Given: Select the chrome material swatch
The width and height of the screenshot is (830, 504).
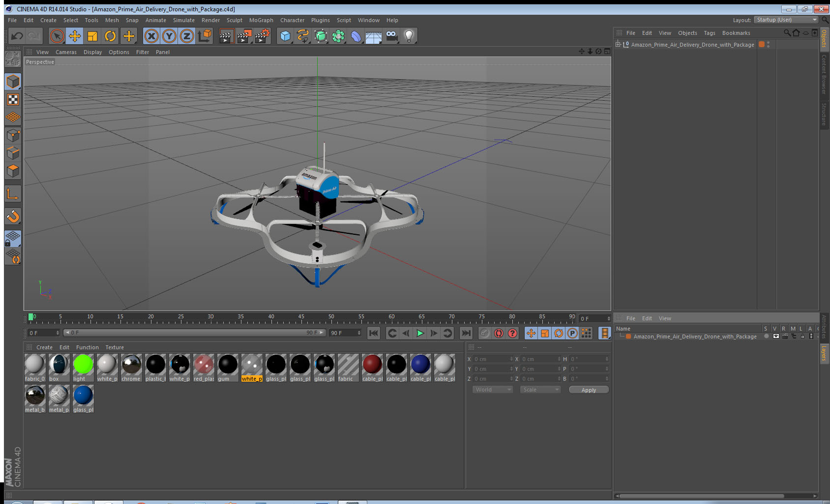Looking at the screenshot, I should (x=131, y=367).
